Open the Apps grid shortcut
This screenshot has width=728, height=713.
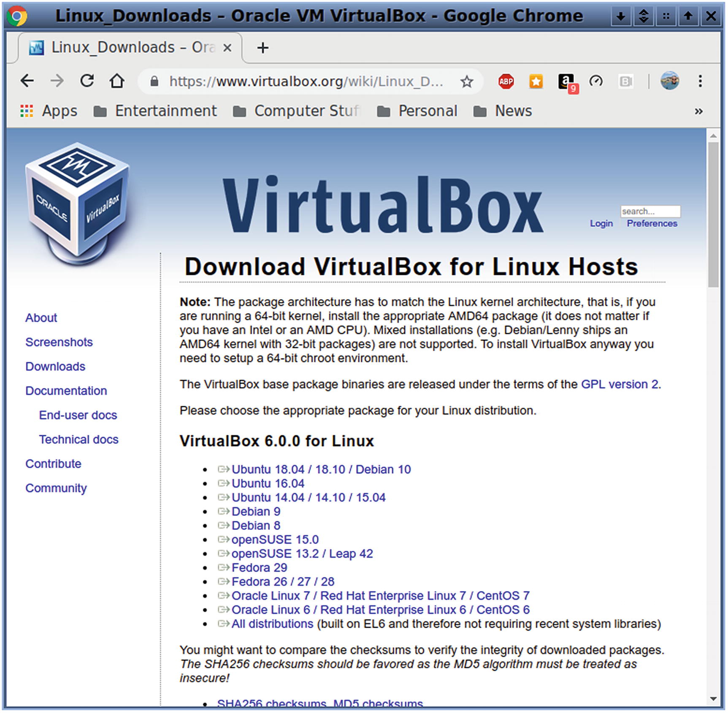[x=49, y=111]
